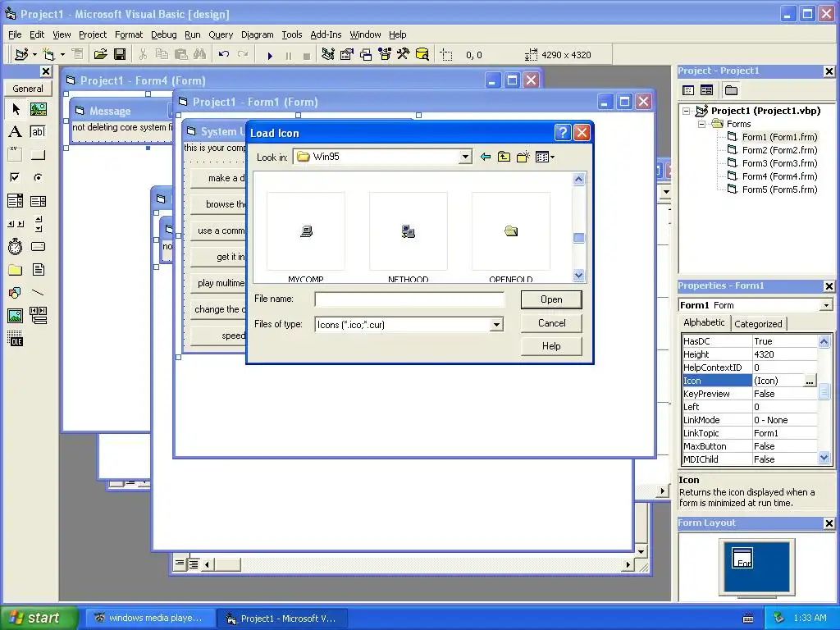The image size is (840, 630).
Task: Select the ComboBox control tool
Action: (x=16, y=201)
